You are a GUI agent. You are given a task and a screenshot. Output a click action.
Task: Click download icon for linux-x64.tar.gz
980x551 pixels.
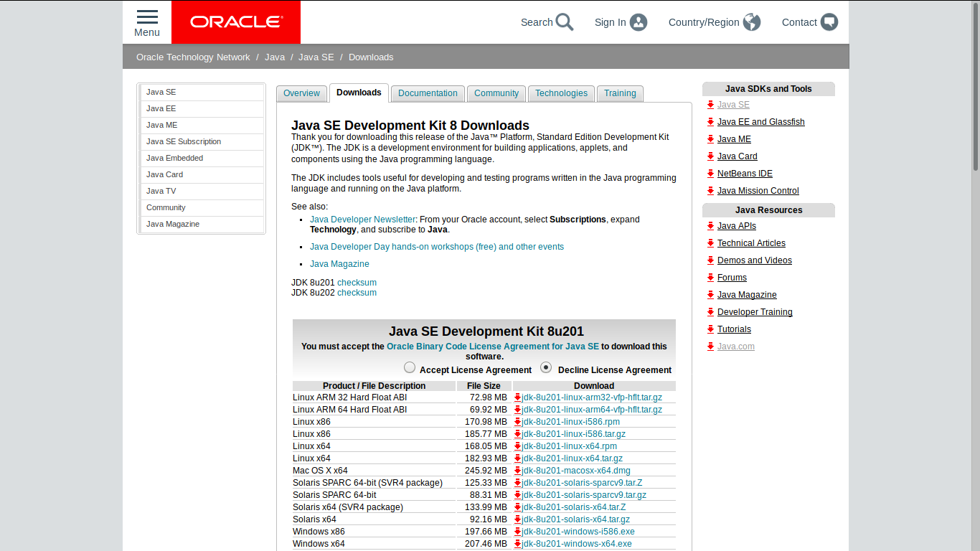pos(517,458)
